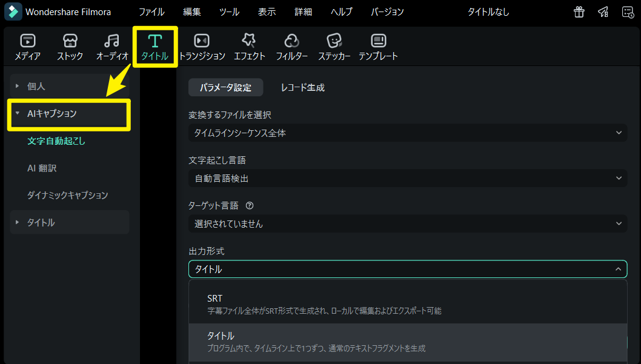The width and height of the screenshot is (641, 364).
Task: Open the ターゲット言語 dropdown
Action: (408, 223)
